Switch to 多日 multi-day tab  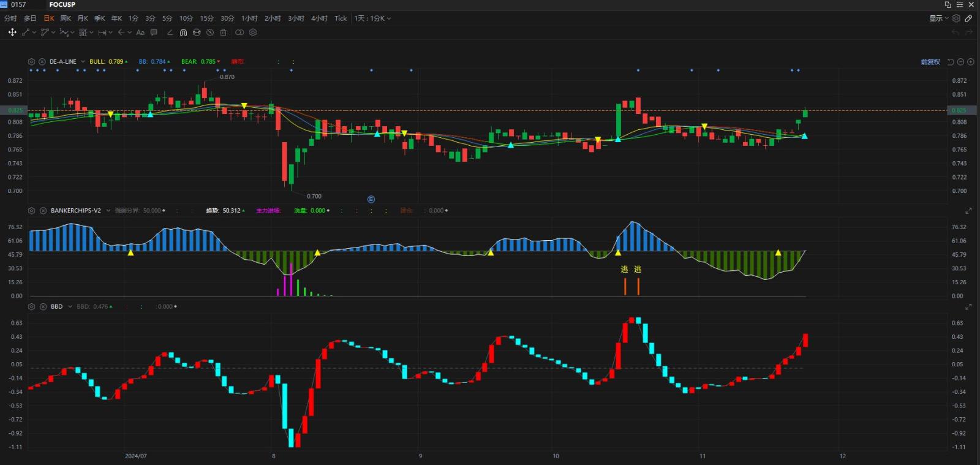pyautogui.click(x=30, y=18)
